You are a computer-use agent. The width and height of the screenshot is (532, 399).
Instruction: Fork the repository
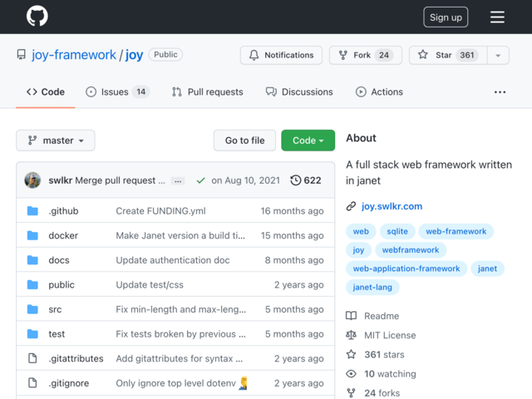[x=366, y=55]
